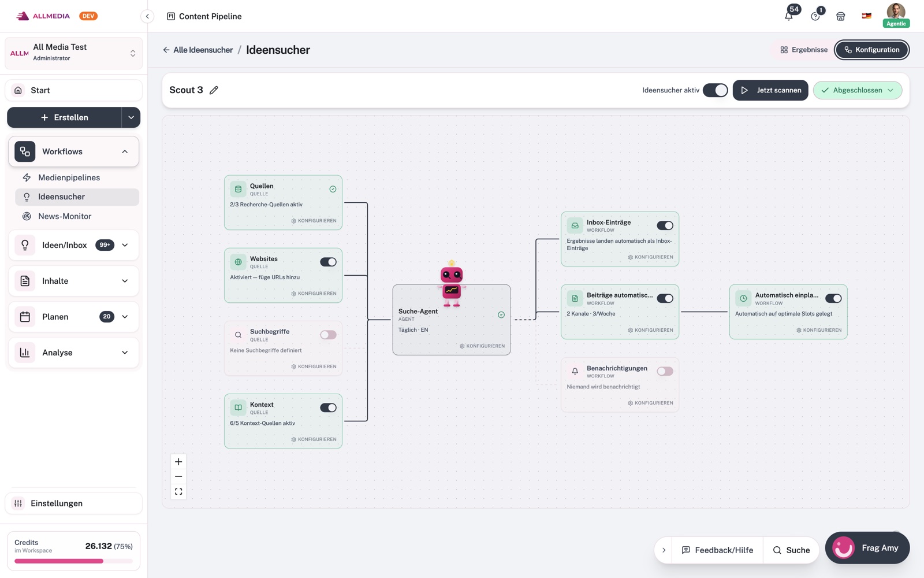Expand the feedback bar arrow
This screenshot has height=578, width=924.
click(x=664, y=550)
